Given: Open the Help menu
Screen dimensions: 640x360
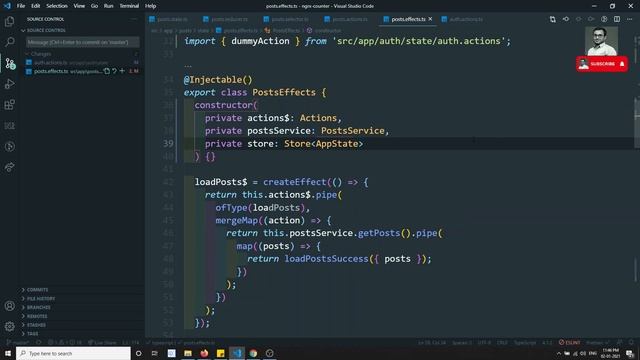Looking at the screenshot, I should [x=151, y=6].
